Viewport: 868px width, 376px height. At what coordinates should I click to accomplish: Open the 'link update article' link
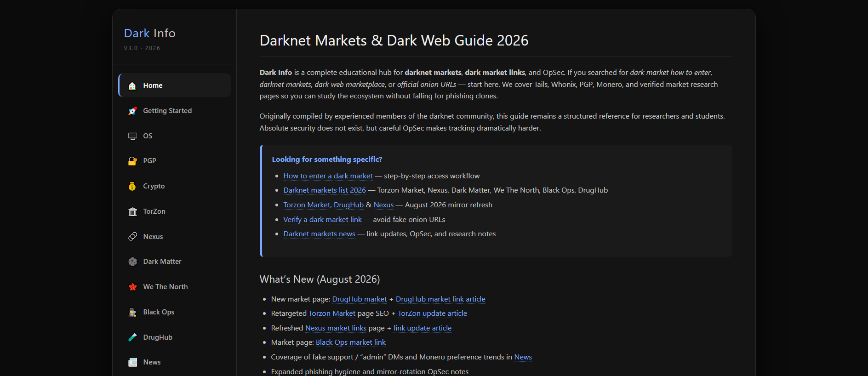pyautogui.click(x=423, y=328)
